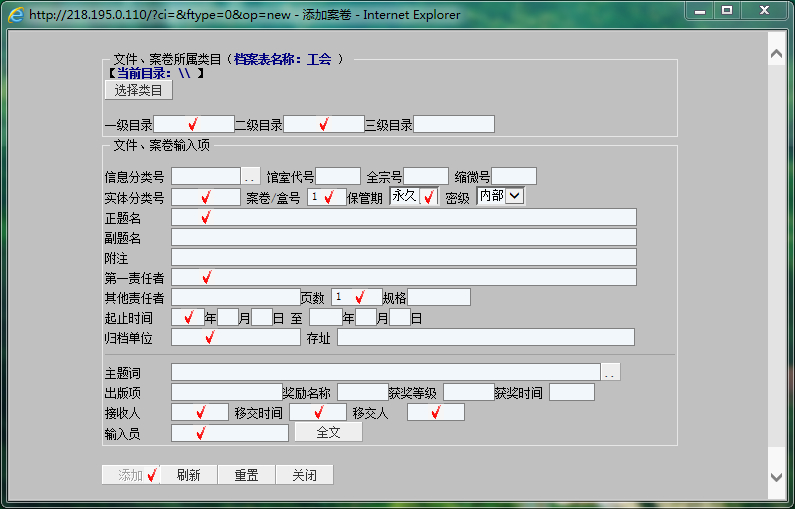The image size is (795, 509).
Task: Click the 归档单位 input field
Action: pos(235,337)
